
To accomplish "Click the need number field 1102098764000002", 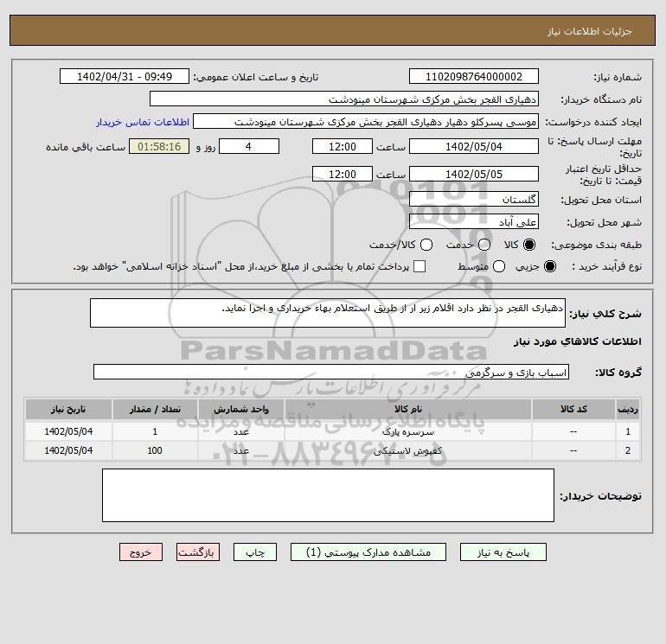I will 474,77.
